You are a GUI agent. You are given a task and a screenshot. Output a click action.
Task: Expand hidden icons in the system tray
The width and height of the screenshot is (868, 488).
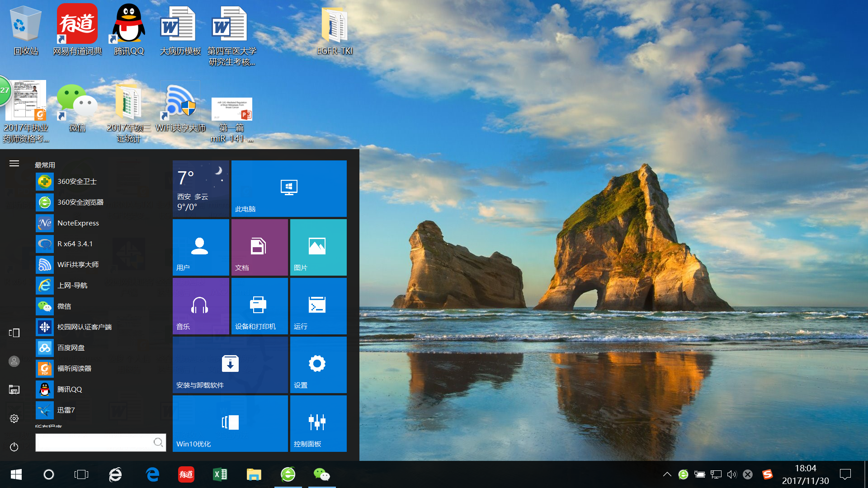(667, 474)
